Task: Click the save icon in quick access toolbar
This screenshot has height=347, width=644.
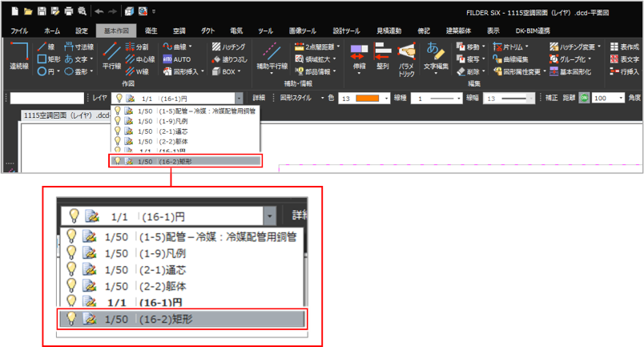Action: (42, 11)
